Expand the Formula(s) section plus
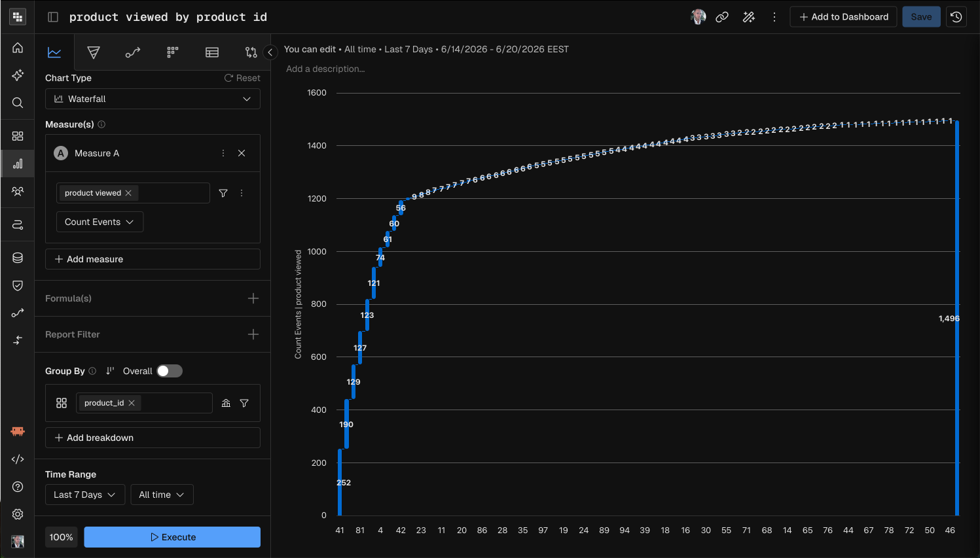 pos(253,298)
